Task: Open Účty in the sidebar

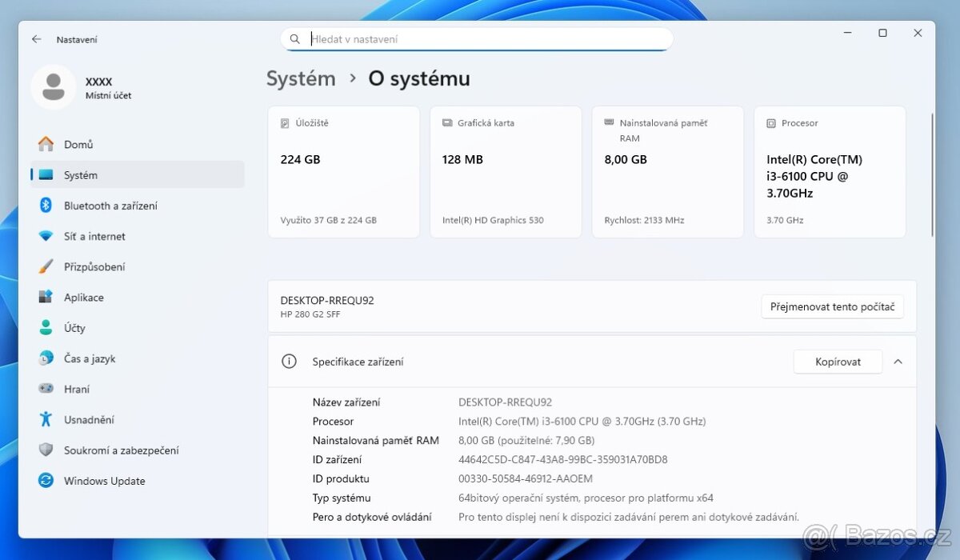Action: [74, 328]
